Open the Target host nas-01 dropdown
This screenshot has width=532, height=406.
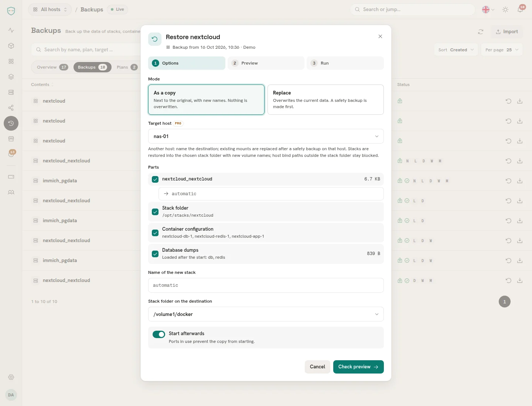coord(266,136)
